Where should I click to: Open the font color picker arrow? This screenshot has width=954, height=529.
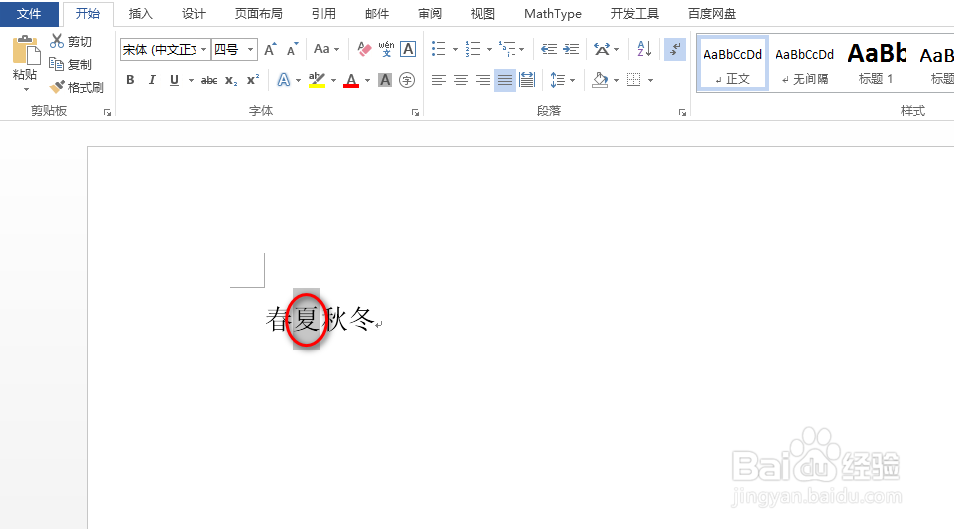[x=367, y=80]
